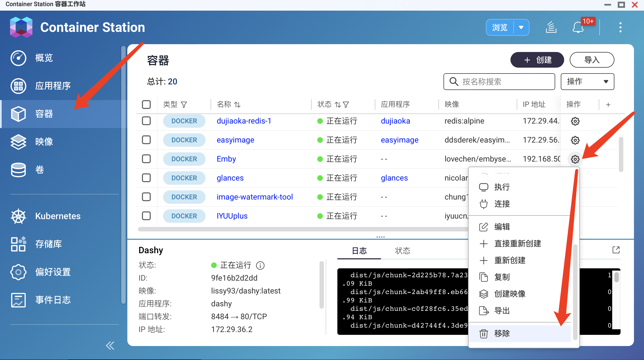Switch to the 日志 log tab
644x360 pixels.
[359, 251]
